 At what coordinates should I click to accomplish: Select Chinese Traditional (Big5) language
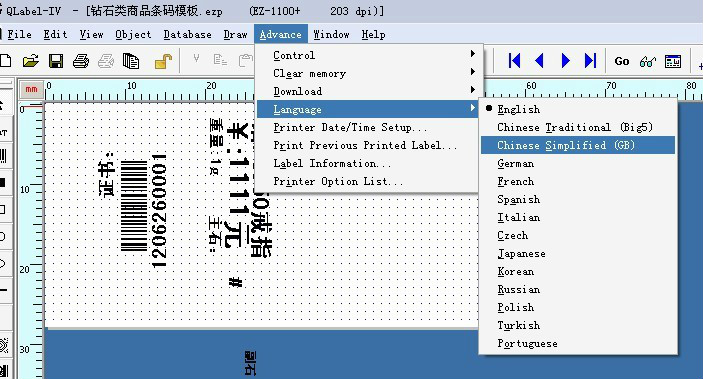click(578, 127)
